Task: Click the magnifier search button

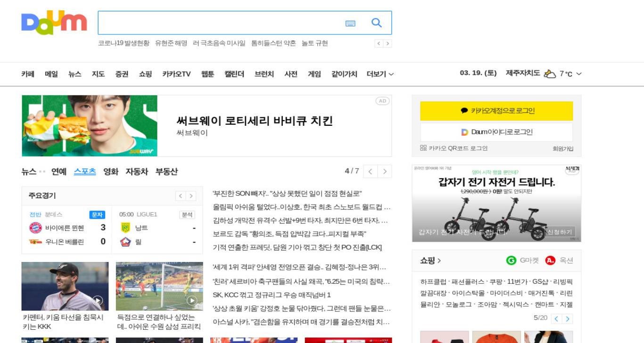Action: point(376,23)
